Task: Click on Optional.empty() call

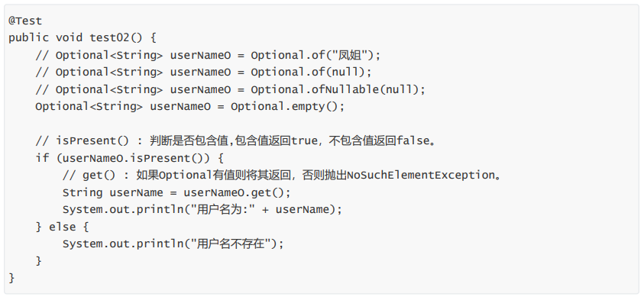Action: (287, 107)
